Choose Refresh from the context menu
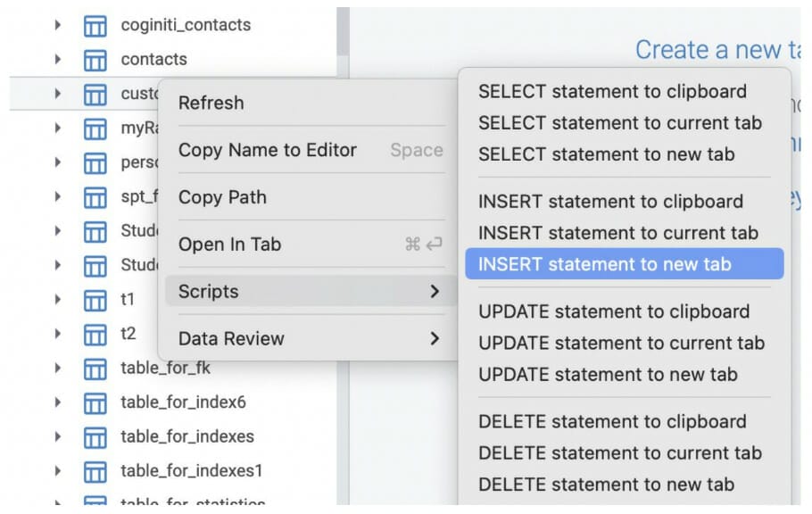The width and height of the screenshot is (812, 514). pyautogui.click(x=211, y=103)
